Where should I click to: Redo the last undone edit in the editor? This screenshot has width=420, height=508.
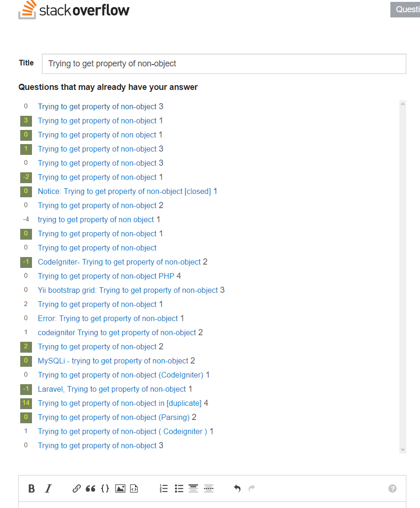[x=252, y=489]
